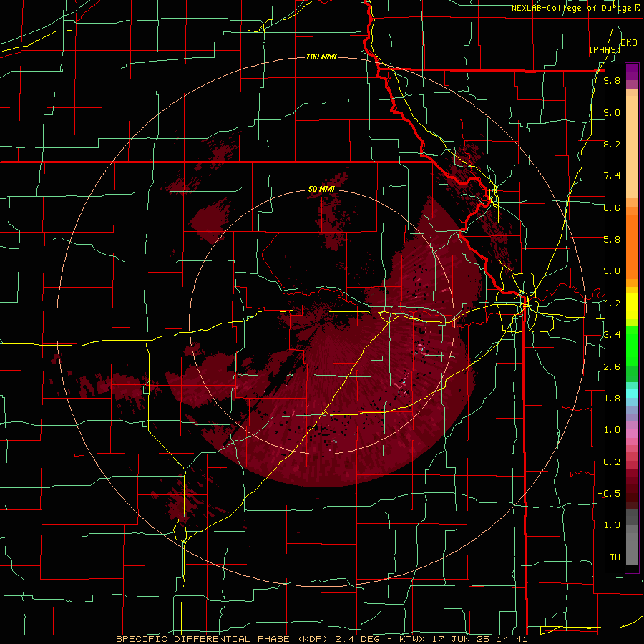Click the -1.3 value on the color scale
644x644 pixels.
(609, 525)
